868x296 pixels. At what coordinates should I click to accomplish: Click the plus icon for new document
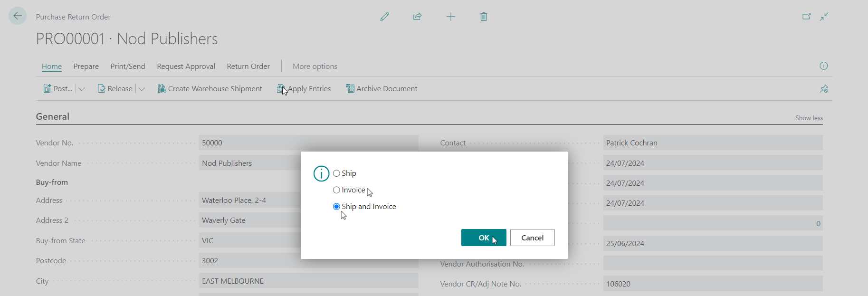(x=450, y=17)
